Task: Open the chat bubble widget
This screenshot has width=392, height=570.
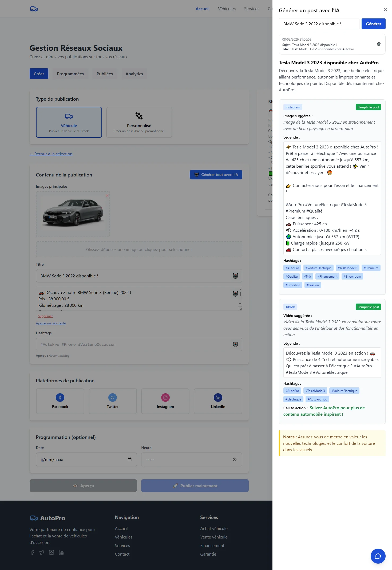Action: click(378, 556)
